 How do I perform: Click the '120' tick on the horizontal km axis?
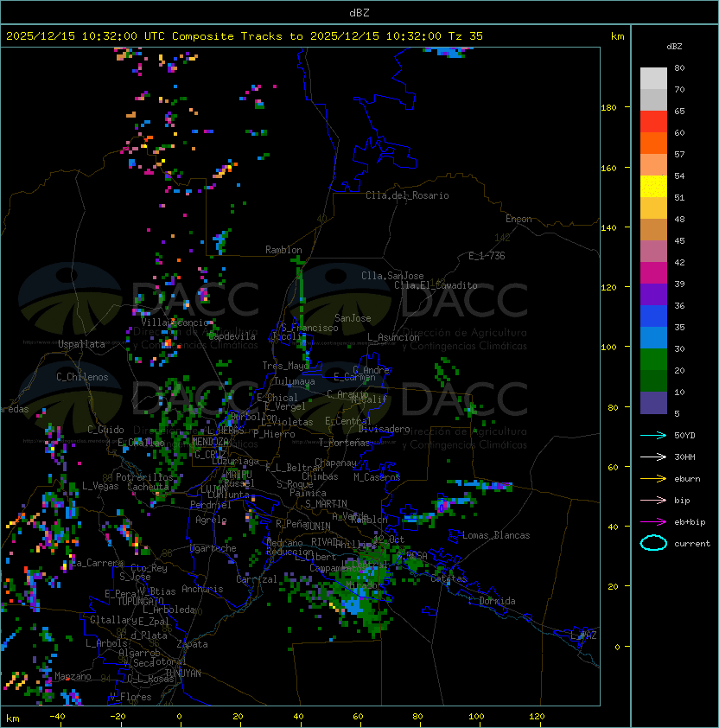point(537,717)
